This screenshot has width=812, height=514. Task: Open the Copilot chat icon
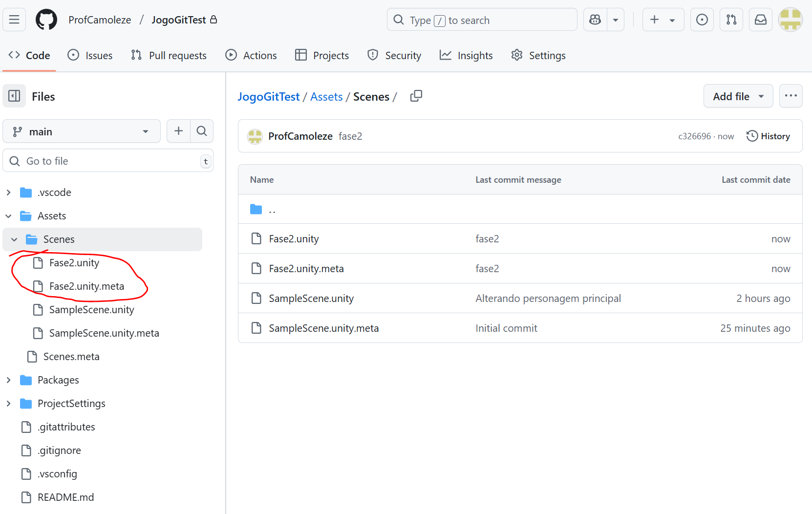595,20
